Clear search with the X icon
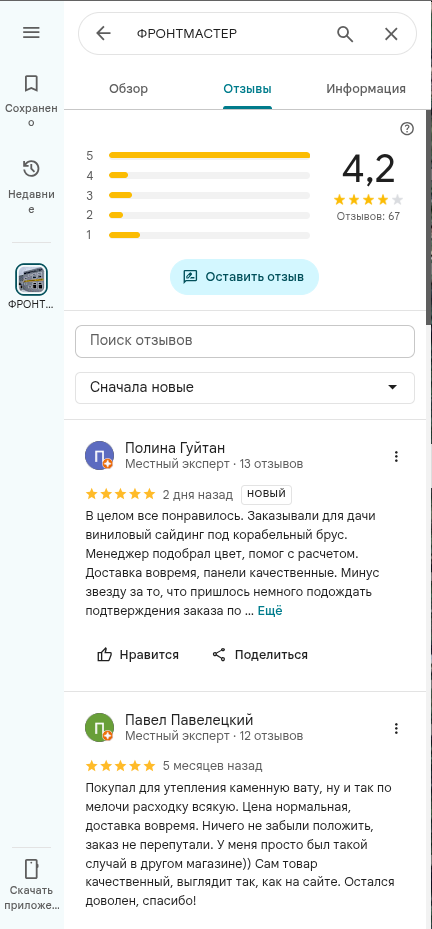This screenshot has height=929, width=432. tap(391, 34)
